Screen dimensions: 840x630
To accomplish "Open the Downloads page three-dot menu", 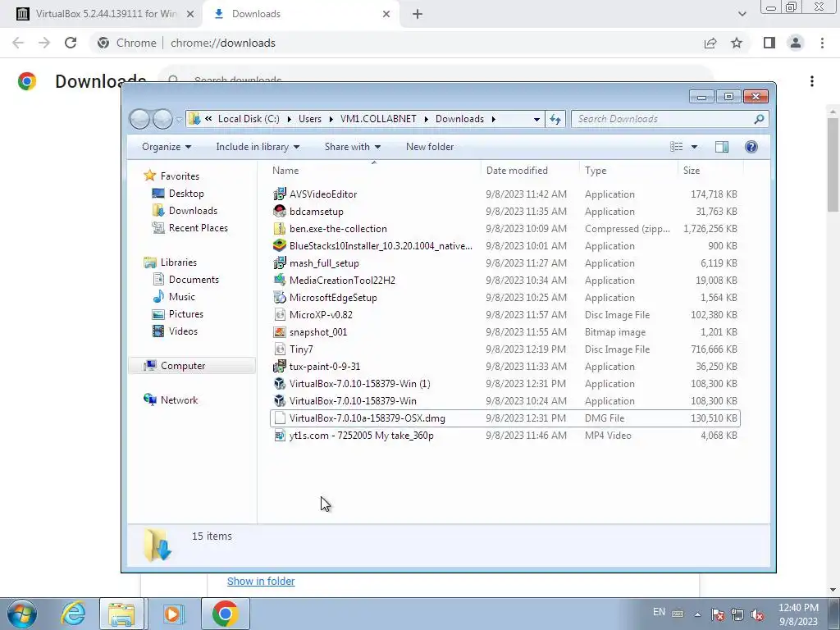I will (812, 81).
